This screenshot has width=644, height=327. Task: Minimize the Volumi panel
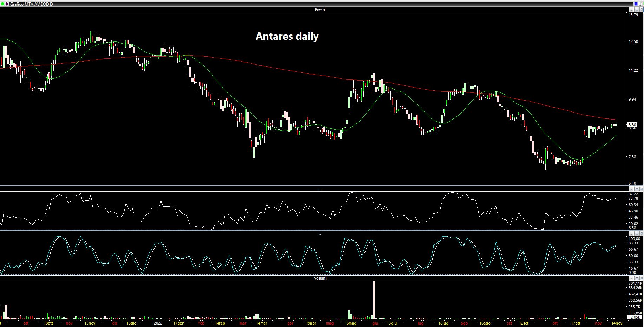[631, 278]
